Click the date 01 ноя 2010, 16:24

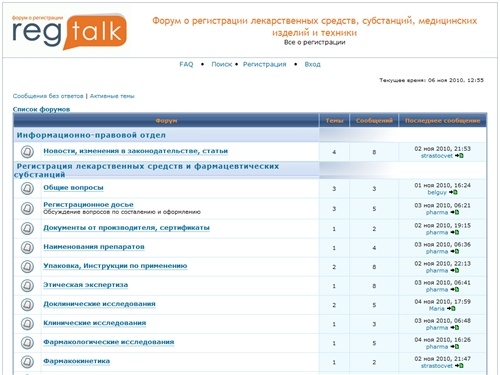pyautogui.click(x=443, y=185)
